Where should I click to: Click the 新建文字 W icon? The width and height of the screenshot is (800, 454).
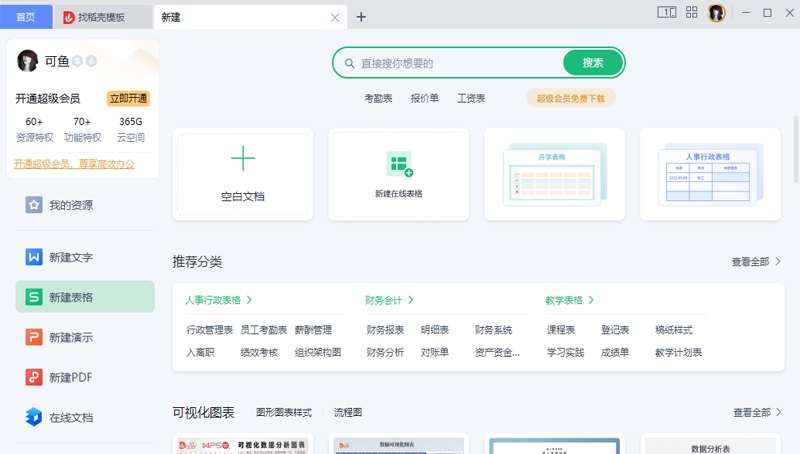point(34,257)
